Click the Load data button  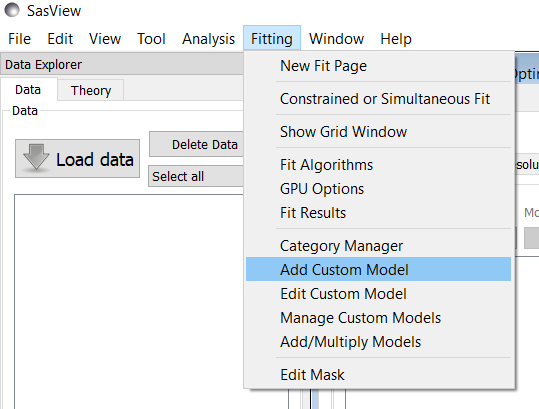click(77, 159)
